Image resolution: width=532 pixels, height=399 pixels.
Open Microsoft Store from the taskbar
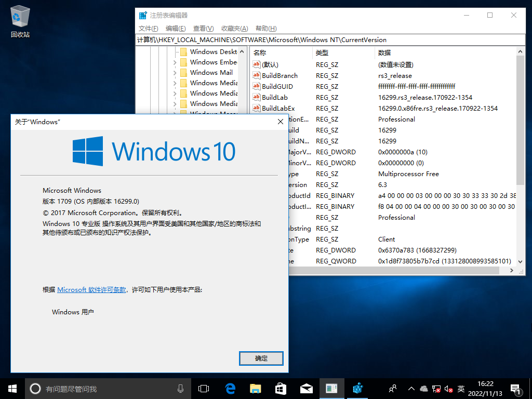click(281, 389)
